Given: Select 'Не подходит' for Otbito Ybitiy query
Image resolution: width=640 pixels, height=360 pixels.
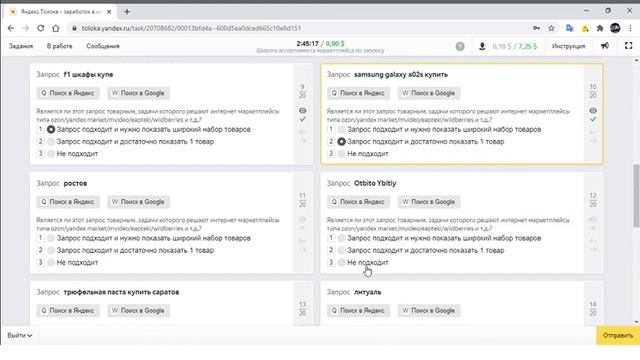Looking at the screenshot, I should click(x=342, y=262).
